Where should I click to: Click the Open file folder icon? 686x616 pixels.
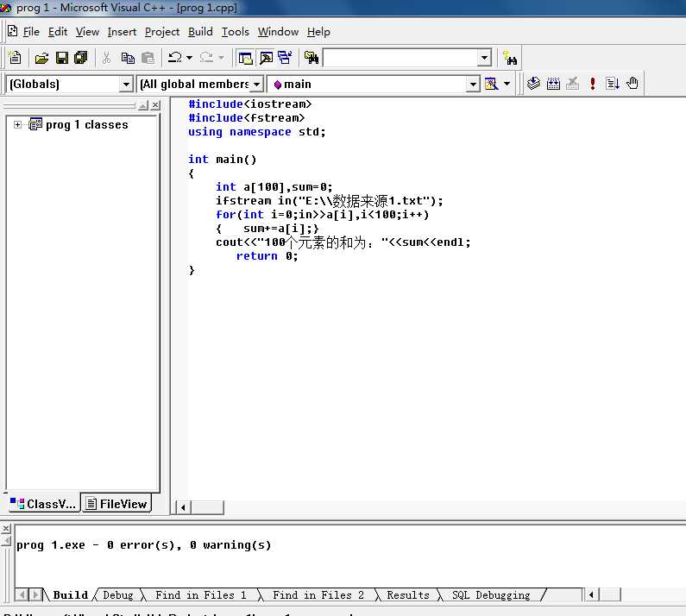pos(41,58)
